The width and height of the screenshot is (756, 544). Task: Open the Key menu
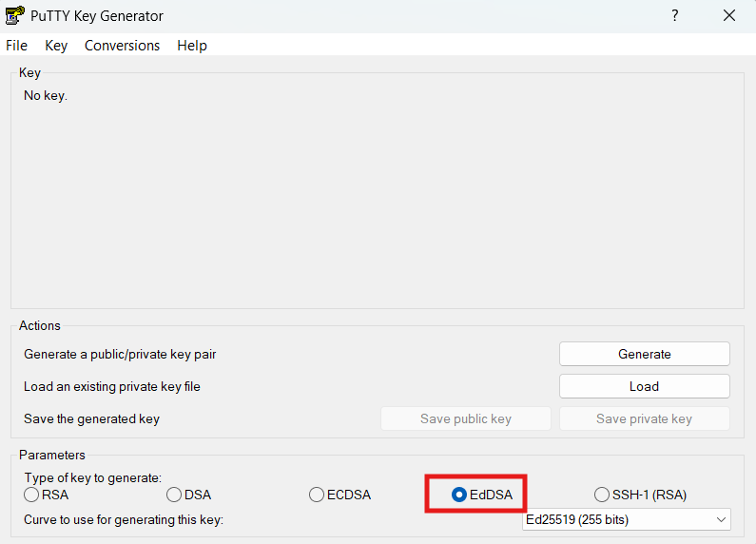56,46
